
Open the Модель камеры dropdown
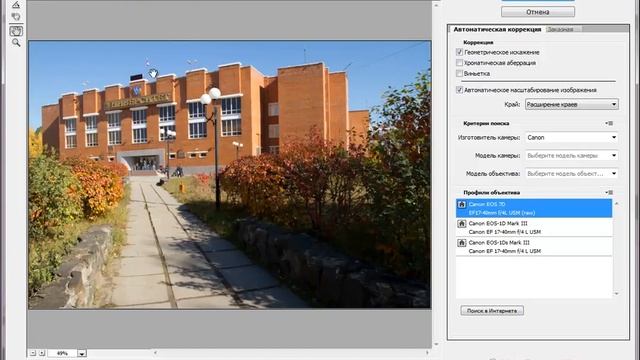point(571,156)
